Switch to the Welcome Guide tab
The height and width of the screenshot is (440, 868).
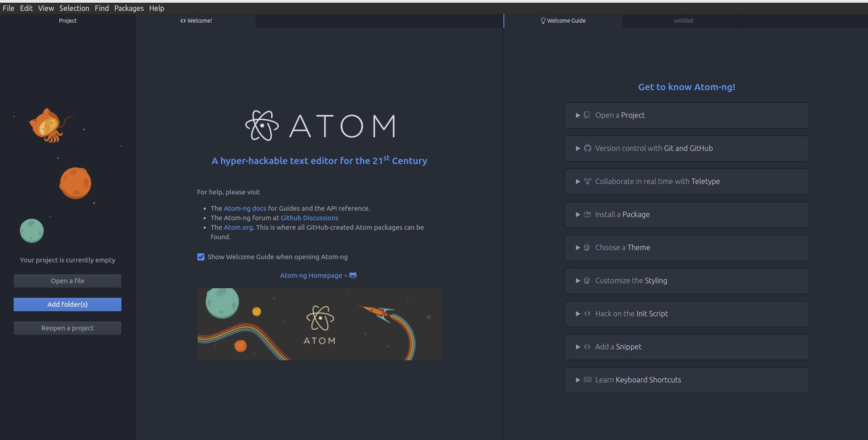[x=563, y=21]
